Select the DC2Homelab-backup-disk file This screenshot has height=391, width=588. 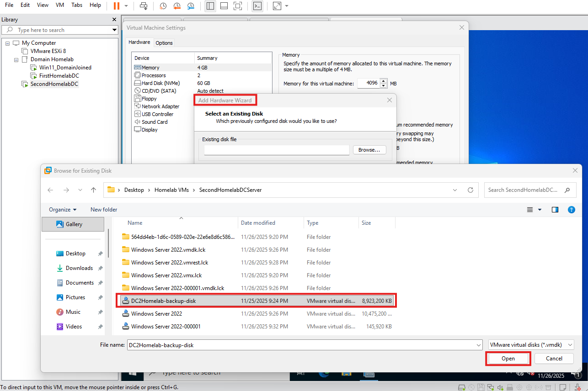coord(256,301)
